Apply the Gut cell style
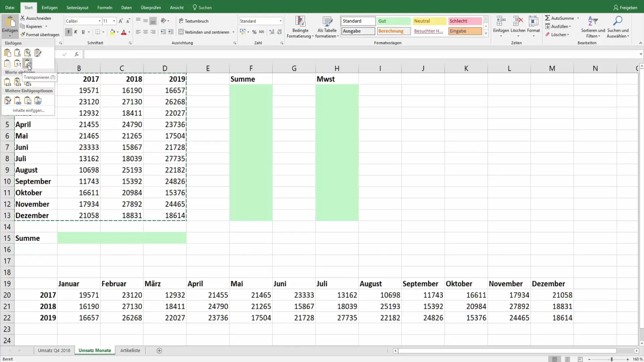644x362 pixels. click(394, 21)
